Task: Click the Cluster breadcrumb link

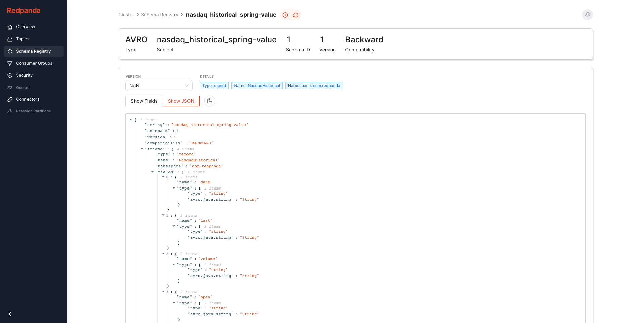Action: (x=126, y=15)
